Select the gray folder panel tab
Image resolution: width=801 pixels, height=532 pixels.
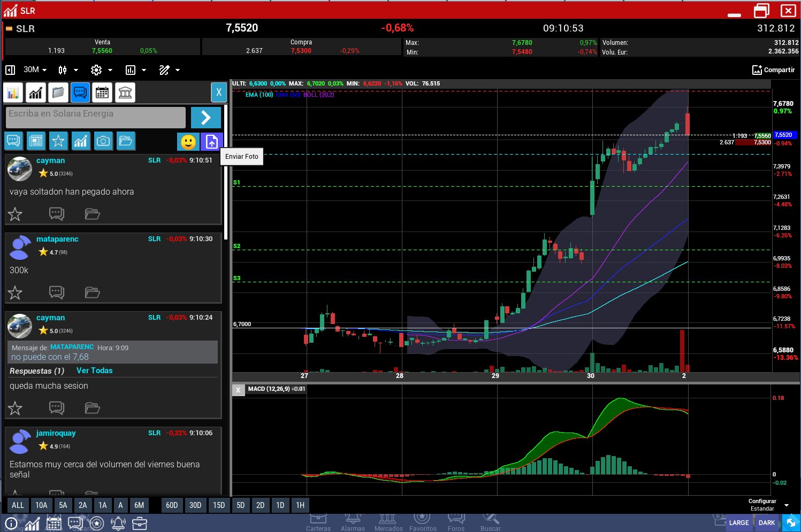[58, 93]
